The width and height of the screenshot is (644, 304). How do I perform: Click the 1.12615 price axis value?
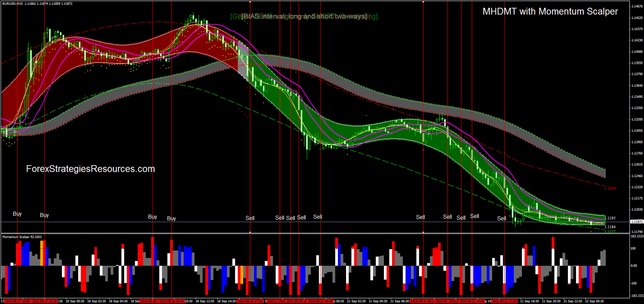point(637,164)
